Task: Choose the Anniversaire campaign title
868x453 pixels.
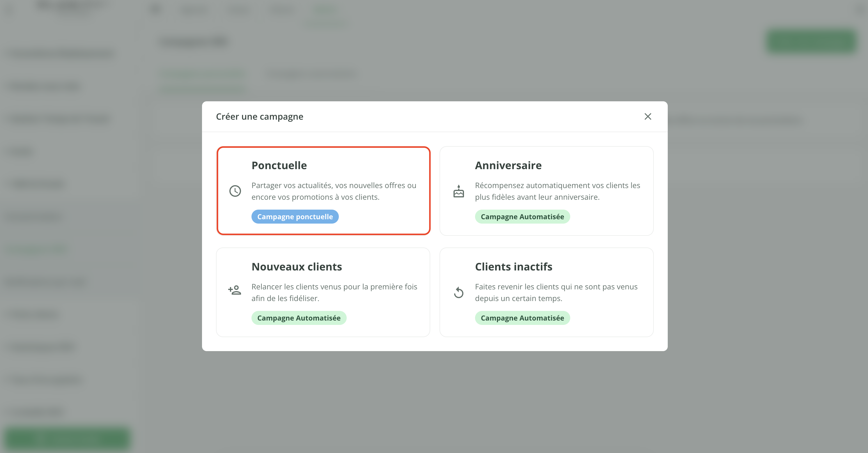Action: (508, 165)
